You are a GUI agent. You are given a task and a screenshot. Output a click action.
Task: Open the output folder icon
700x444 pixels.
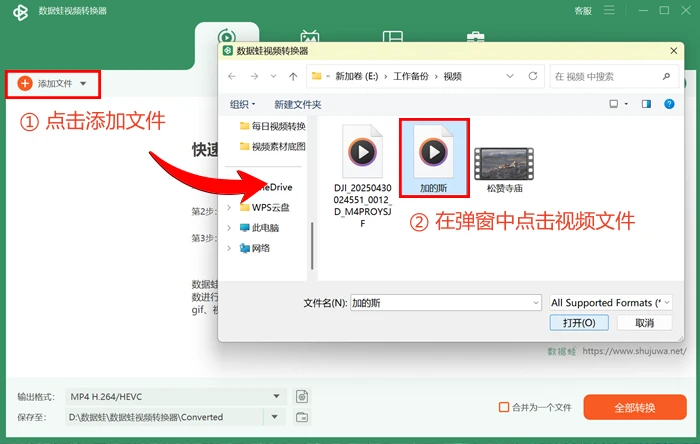(x=302, y=417)
